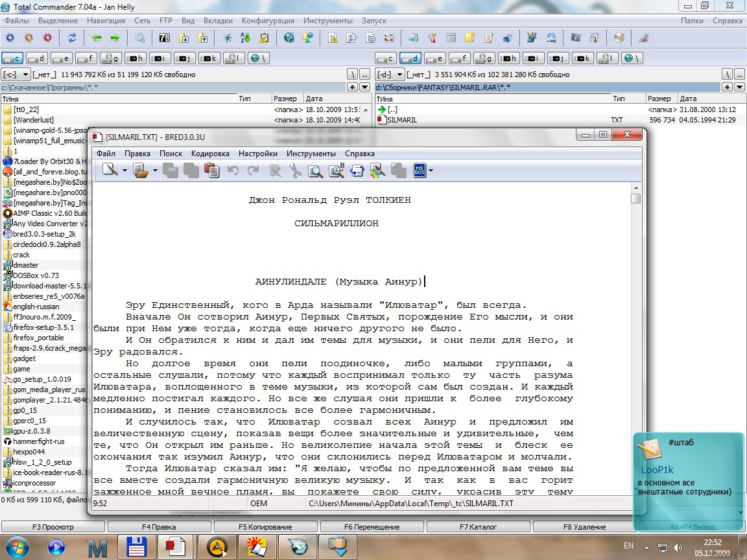The width and height of the screenshot is (747, 560).
Task: Click the Windows Start orb on taskbar
Action: 17,546
